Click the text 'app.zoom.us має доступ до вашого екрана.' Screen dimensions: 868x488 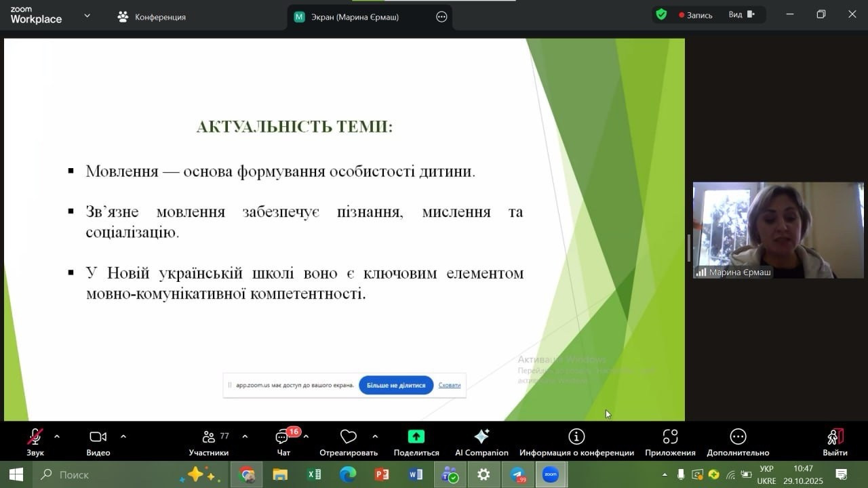click(295, 385)
